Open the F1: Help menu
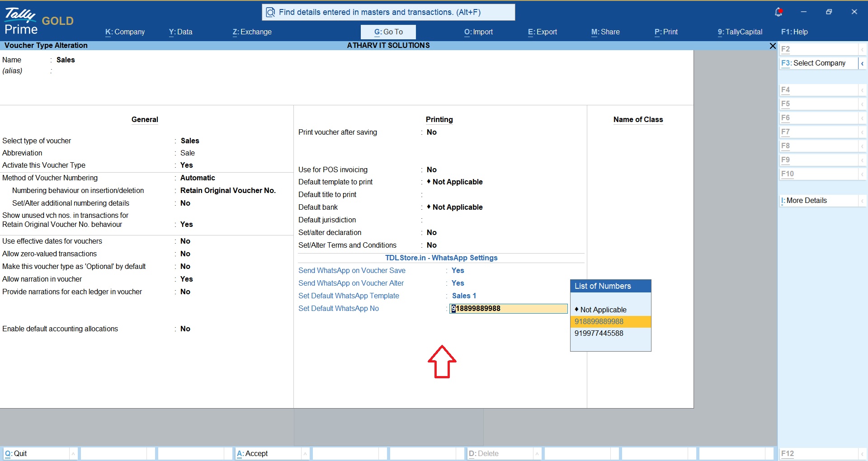Viewport: 868px width, 461px height. 794,32
